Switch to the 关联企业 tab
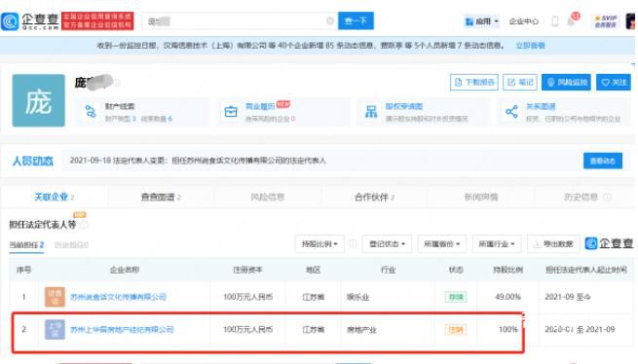The height and width of the screenshot is (364, 638). coord(54,197)
